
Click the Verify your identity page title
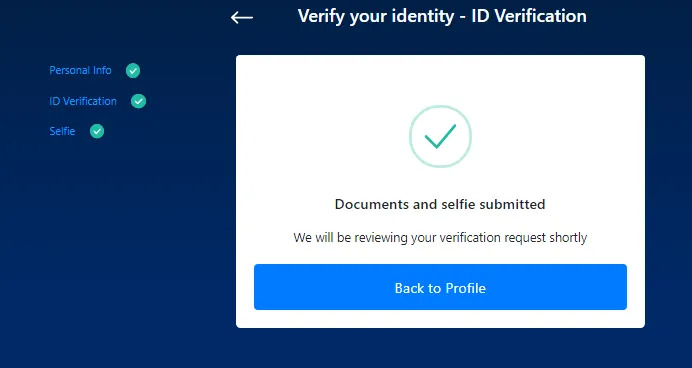(x=442, y=16)
